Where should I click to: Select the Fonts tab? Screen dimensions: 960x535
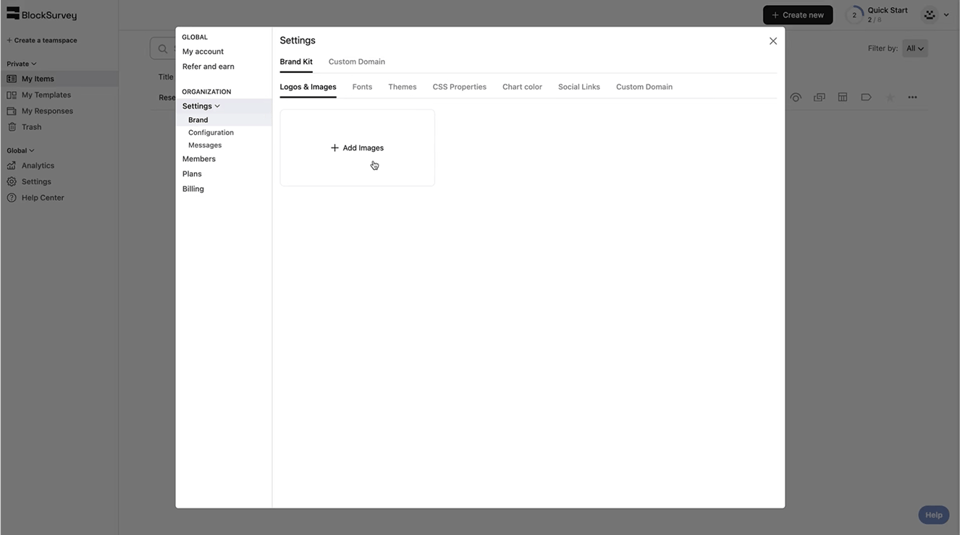click(362, 87)
